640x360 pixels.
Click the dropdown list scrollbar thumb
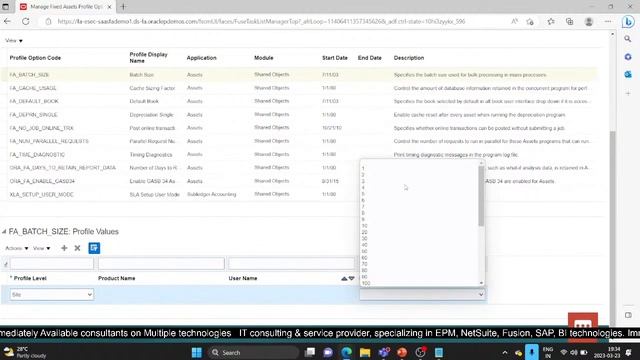[481, 196]
